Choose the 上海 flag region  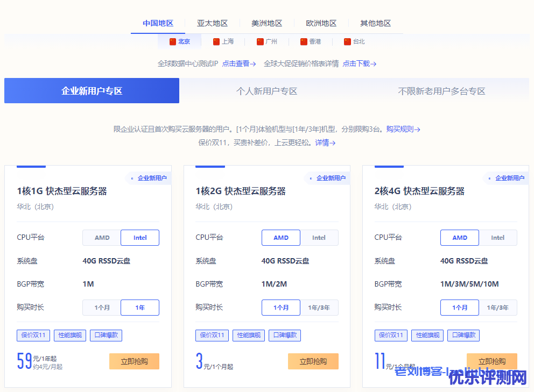[x=223, y=41]
